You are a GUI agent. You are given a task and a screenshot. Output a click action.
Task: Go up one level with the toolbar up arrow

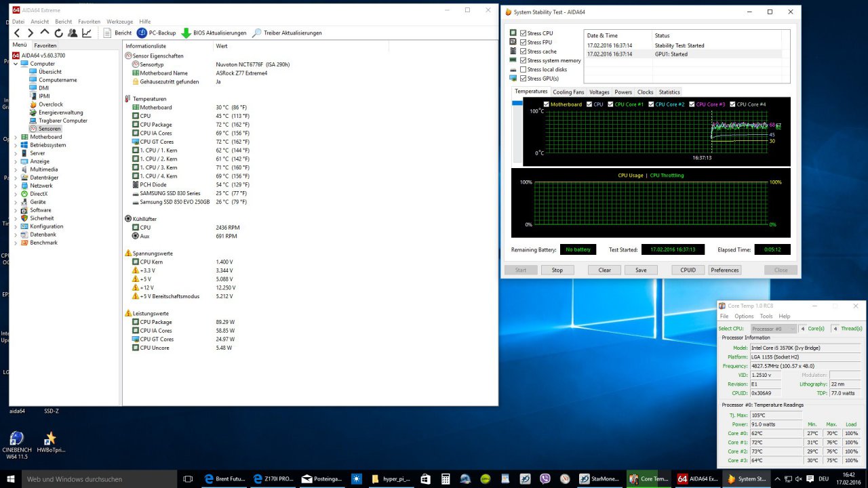[x=45, y=33]
